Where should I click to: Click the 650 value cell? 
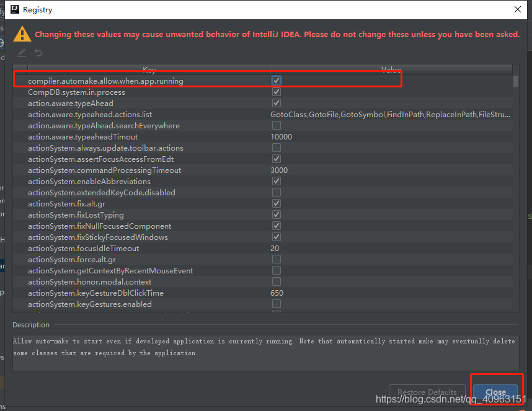coord(277,293)
